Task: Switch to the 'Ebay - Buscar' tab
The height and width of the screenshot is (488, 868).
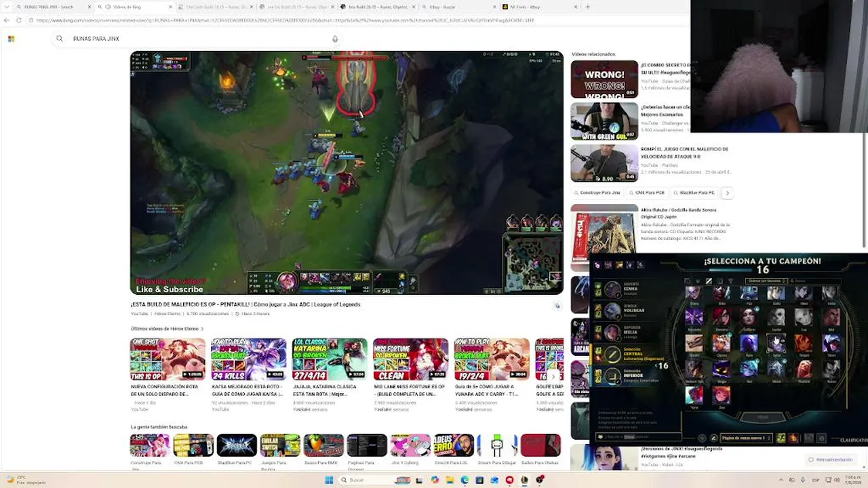Action: coord(460,7)
